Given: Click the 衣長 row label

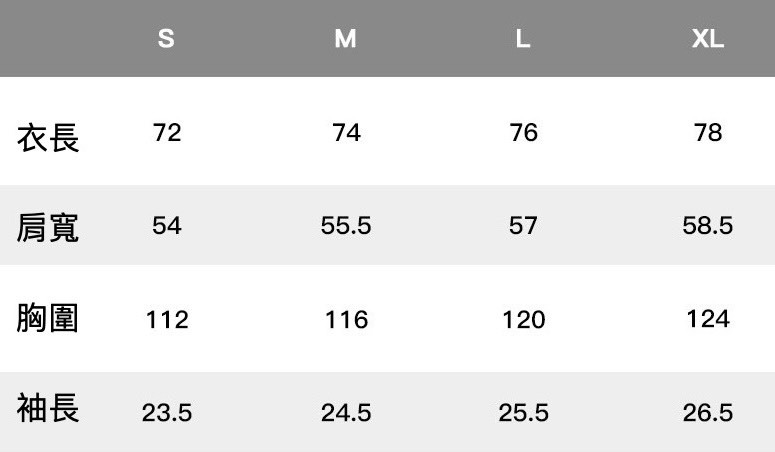Looking at the screenshot, I should [x=48, y=138].
